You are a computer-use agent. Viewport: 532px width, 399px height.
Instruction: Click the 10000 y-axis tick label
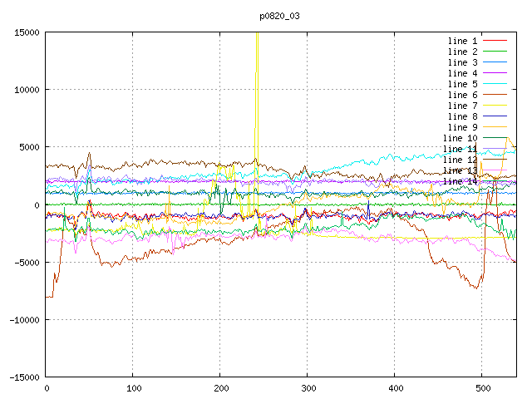27,90
